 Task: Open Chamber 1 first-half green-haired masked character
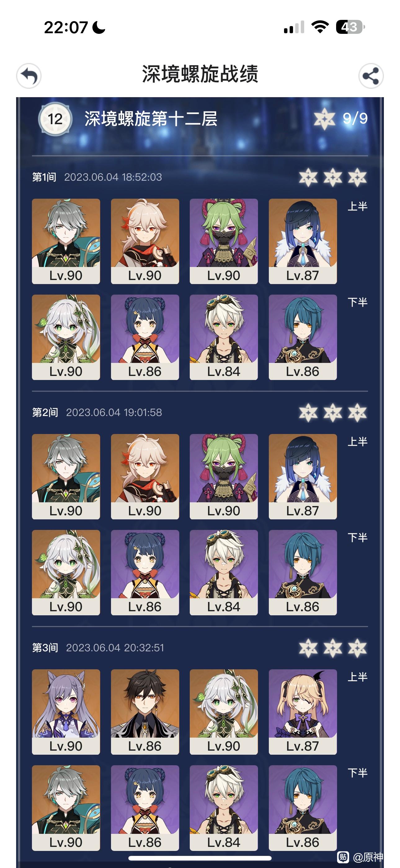224,241
